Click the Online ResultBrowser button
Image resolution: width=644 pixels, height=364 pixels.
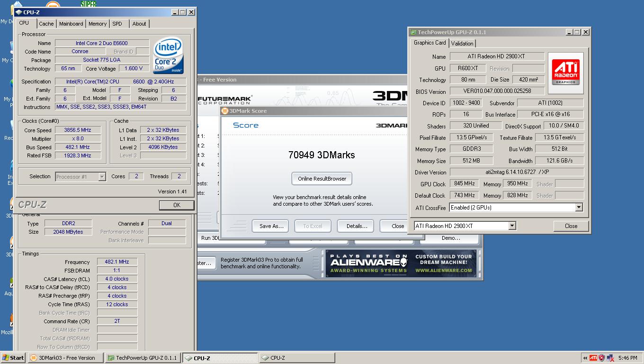(x=322, y=179)
